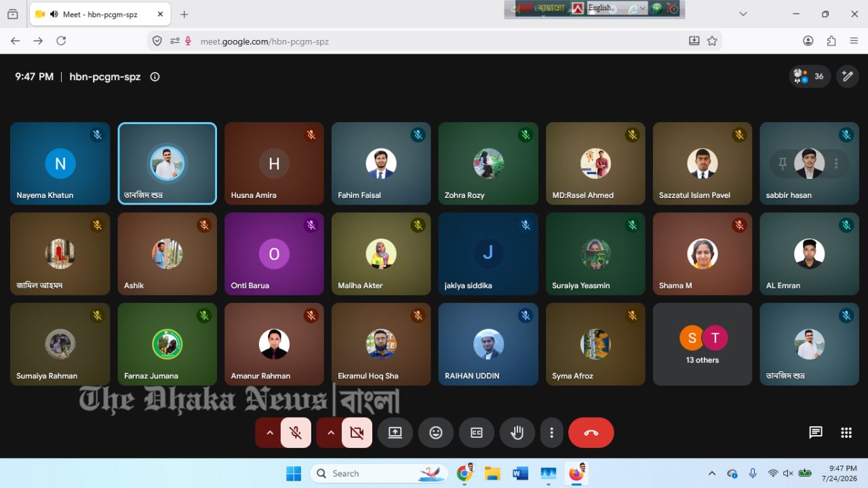Switch to the Meet browser tab

pos(100,14)
